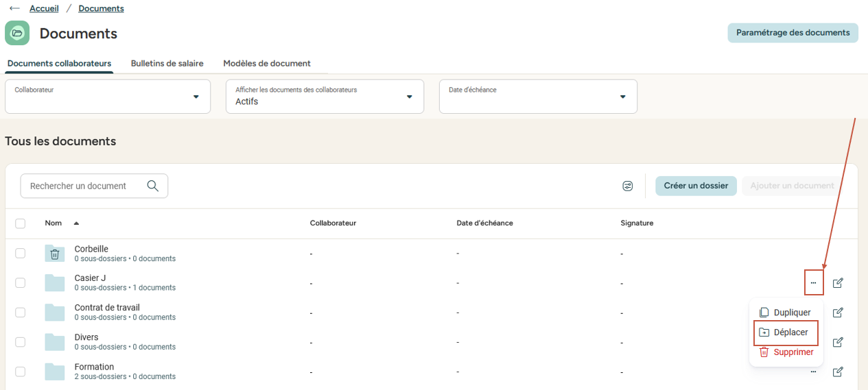Image resolution: width=868 pixels, height=390 pixels.
Task: Open Paramétrage des documents
Action: click(793, 33)
